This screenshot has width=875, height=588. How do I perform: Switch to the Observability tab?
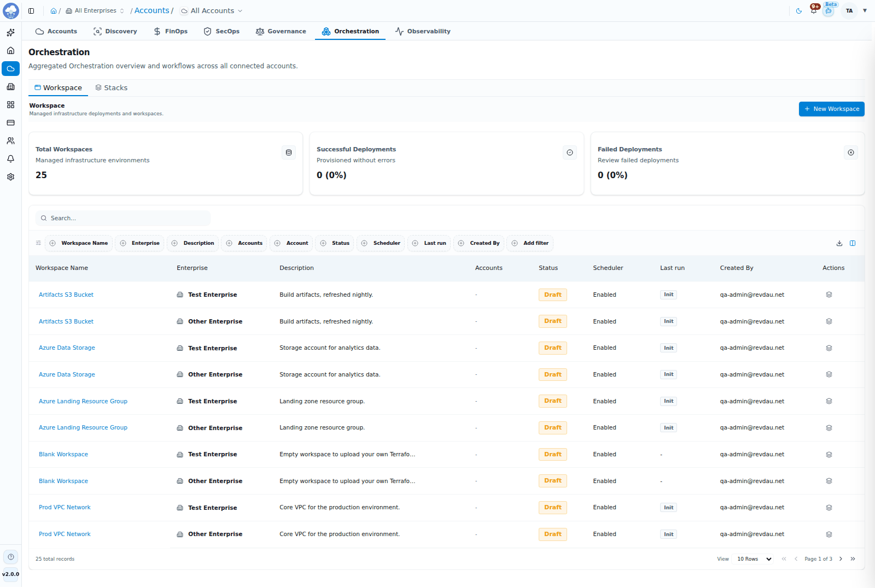tap(423, 31)
